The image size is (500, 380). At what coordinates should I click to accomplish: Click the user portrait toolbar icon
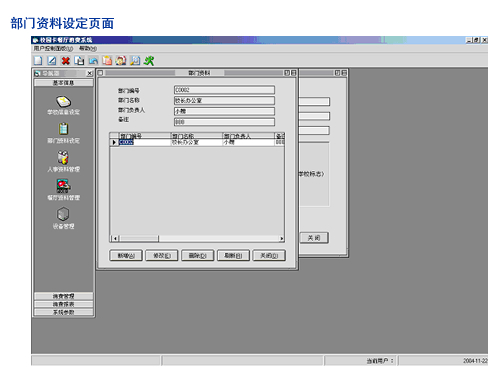[121, 61]
